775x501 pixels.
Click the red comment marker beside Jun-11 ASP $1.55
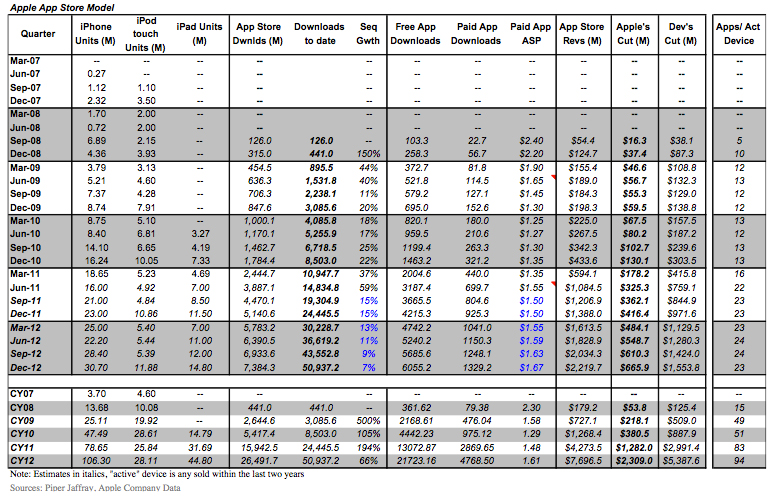click(553, 284)
